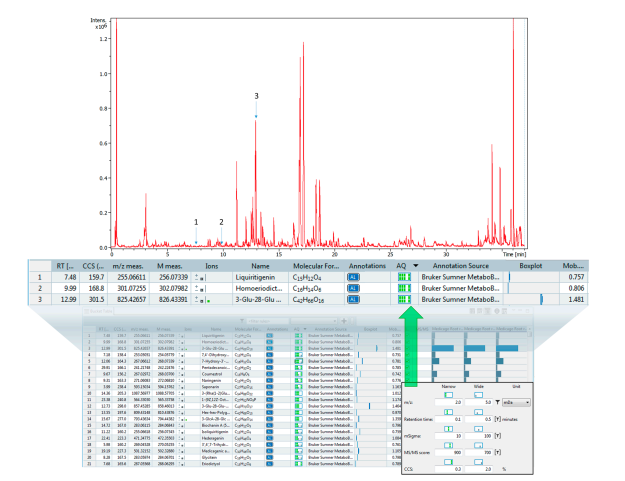Click the AQ score icon for 3-Glu-28-Glu row
This screenshot has height=481, width=625.
[x=404, y=299]
